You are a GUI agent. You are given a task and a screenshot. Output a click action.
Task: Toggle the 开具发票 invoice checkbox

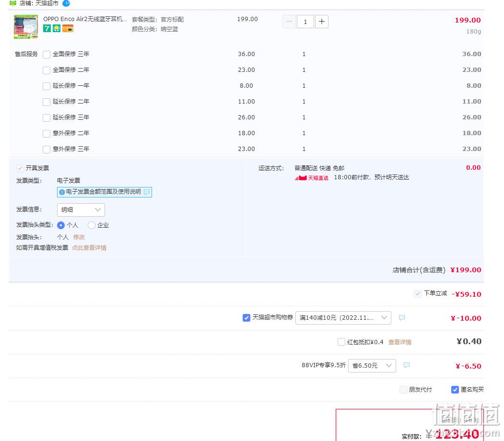tap(20, 168)
